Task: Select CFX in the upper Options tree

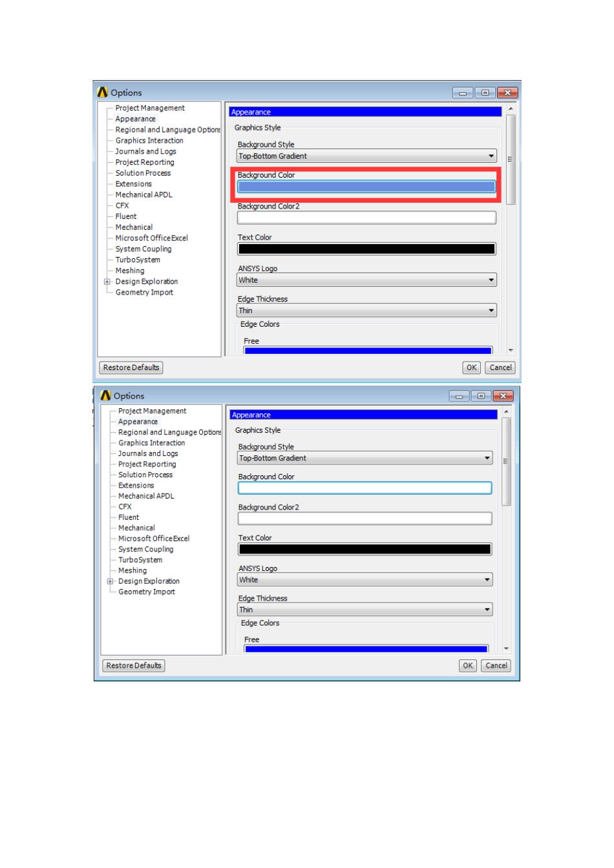Action: pyautogui.click(x=122, y=205)
